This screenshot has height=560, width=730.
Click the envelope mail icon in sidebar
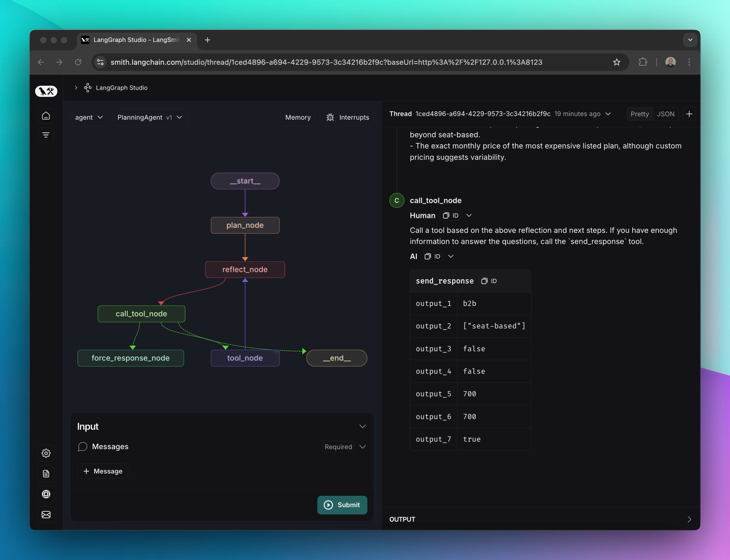(46, 514)
